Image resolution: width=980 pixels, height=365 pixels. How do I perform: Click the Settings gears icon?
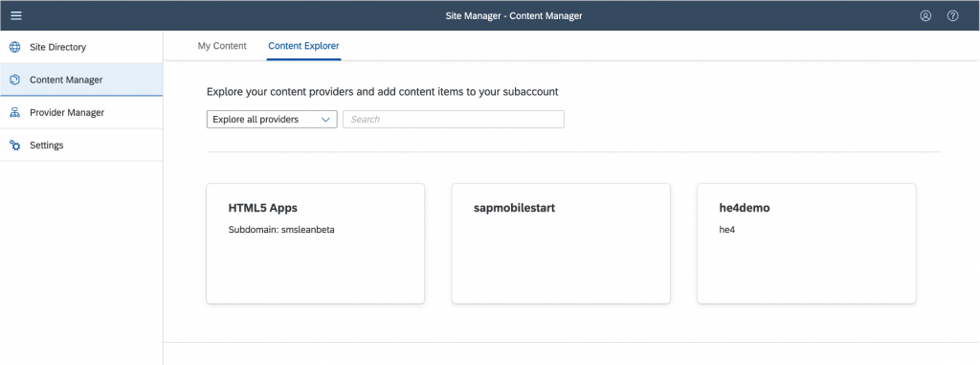coord(15,146)
